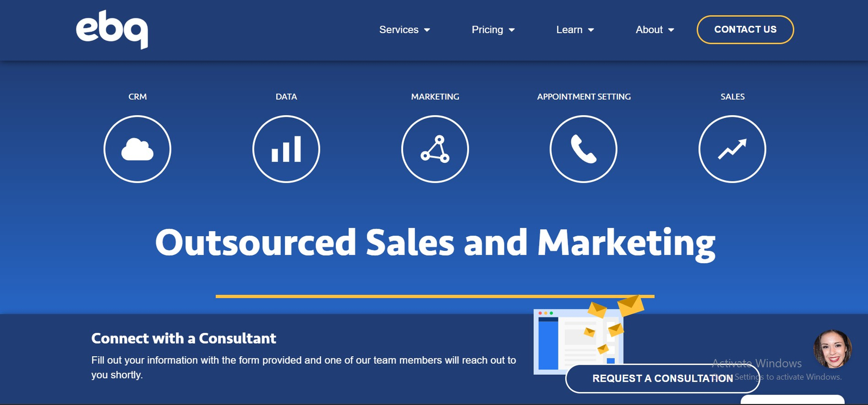The image size is (868, 405).
Task: Click the CRM text label
Action: [137, 97]
